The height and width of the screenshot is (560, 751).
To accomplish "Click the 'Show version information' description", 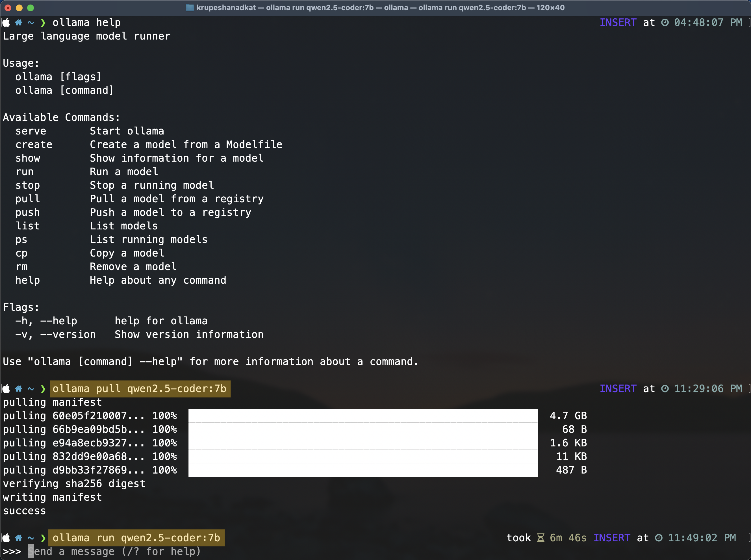I will 189,335.
